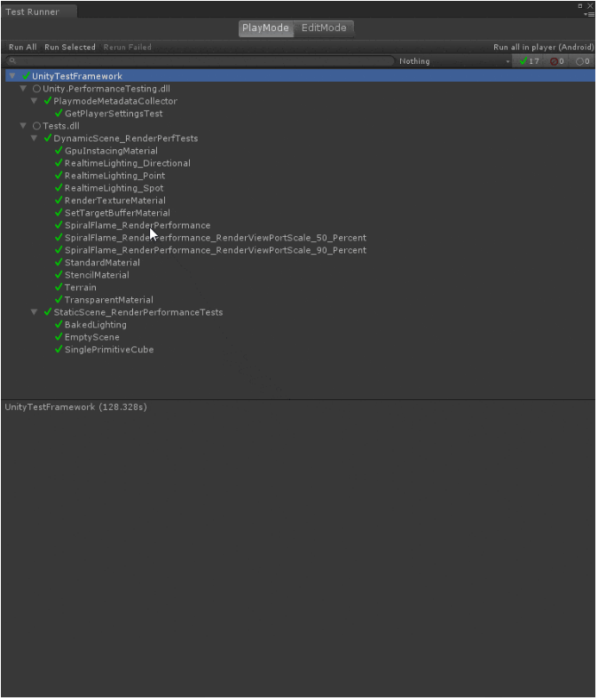Click the green checkmark beside BakedLighting
The width and height of the screenshot is (598, 700).
59,324
